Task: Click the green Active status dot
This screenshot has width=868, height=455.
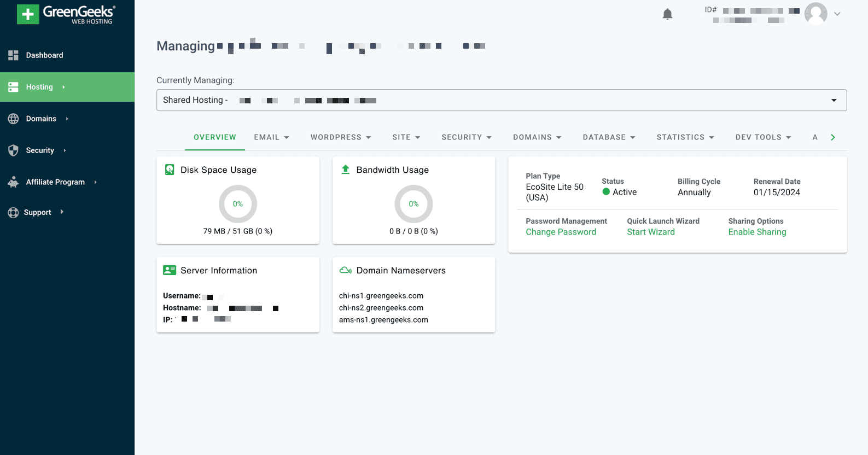Action: pyautogui.click(x=606, y=192)
